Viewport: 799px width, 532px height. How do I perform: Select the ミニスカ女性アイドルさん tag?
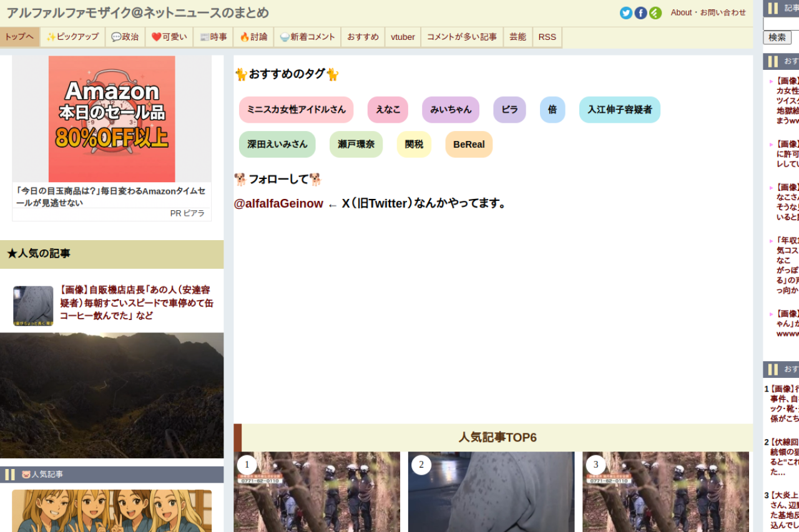click(x=297, y=110)
